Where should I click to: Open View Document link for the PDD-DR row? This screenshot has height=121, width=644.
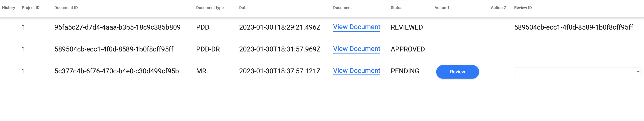coord(356,49)
